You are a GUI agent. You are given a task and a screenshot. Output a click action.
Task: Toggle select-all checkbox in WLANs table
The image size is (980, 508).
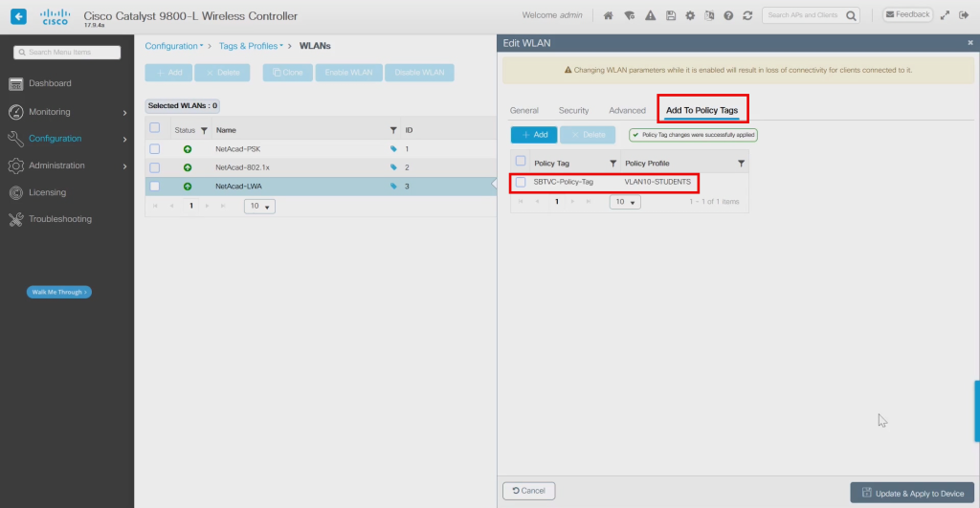coord(154,128)
